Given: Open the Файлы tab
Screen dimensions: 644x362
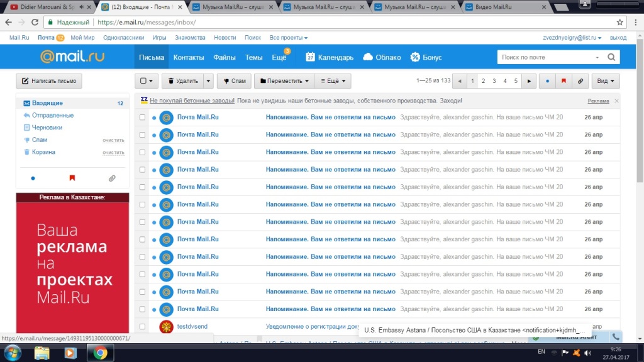Looking at the screenshot, I should tap(225, 57).
